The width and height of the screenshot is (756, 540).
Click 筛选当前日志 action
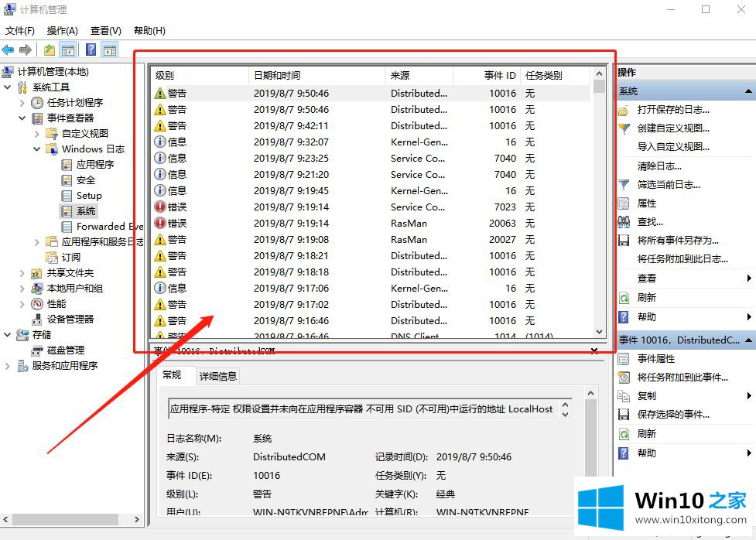[669, 185]
